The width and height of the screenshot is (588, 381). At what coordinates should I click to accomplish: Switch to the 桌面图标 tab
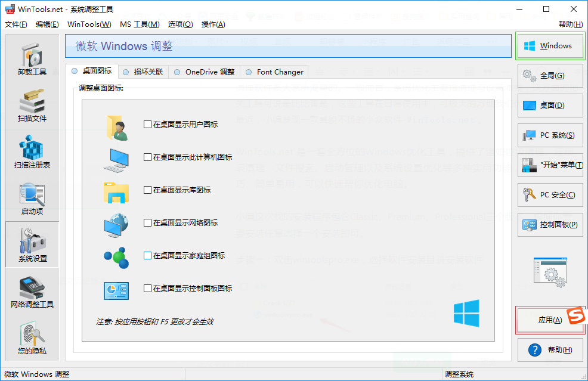click(x=92, y=71)
